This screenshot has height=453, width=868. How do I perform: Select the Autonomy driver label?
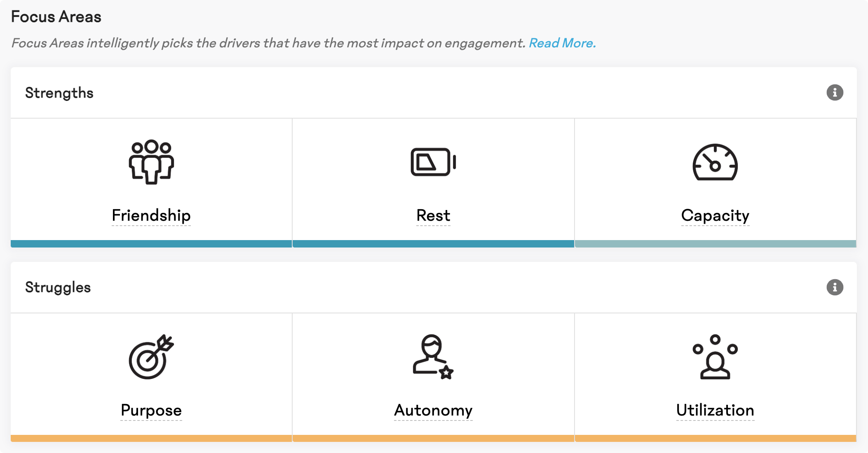(433, 410)
